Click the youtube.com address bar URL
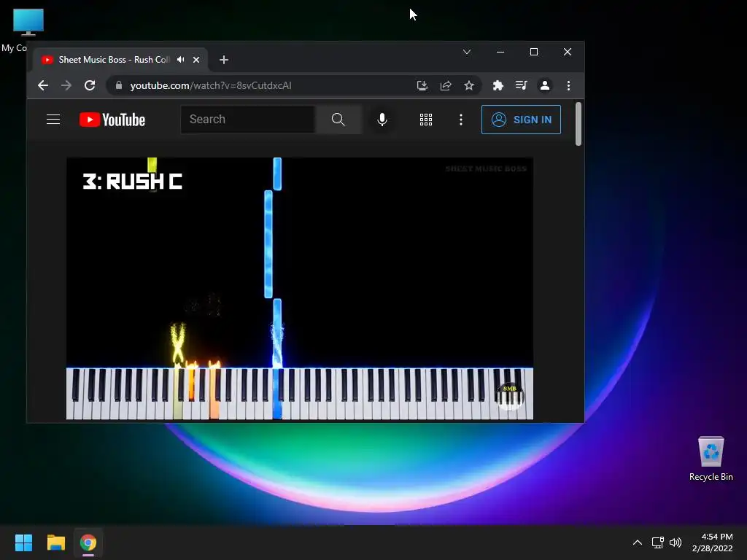 211,85
